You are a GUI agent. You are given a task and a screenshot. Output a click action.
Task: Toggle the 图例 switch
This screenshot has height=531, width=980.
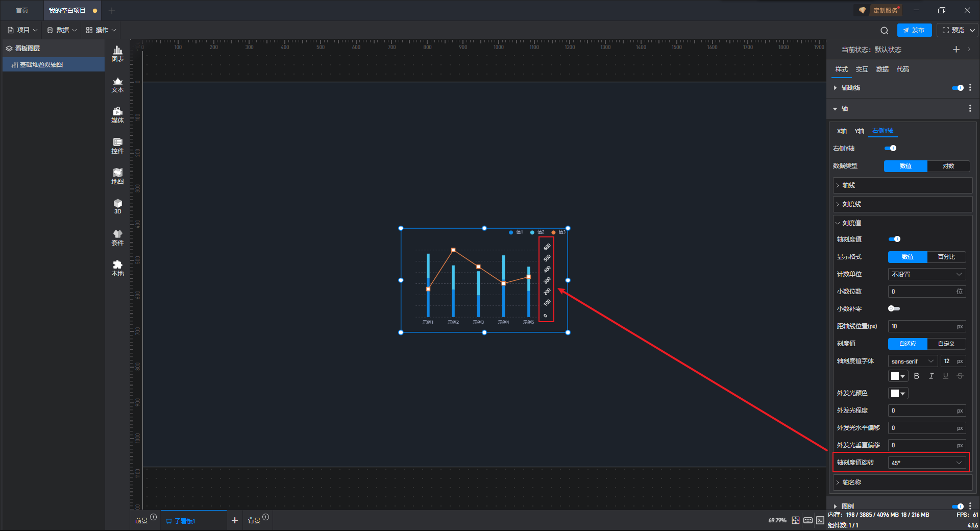(x=958, y=506)
